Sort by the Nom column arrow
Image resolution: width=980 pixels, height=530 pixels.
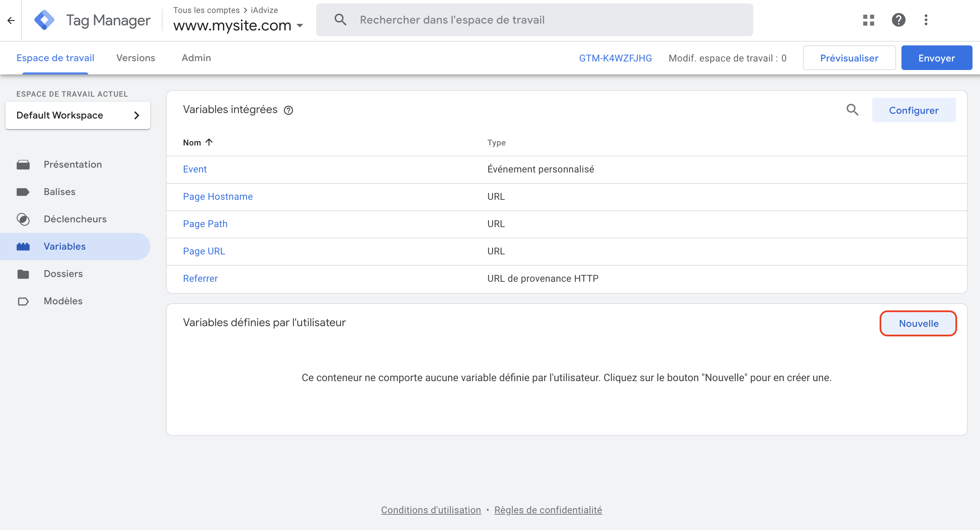click(x=209, y=142)
